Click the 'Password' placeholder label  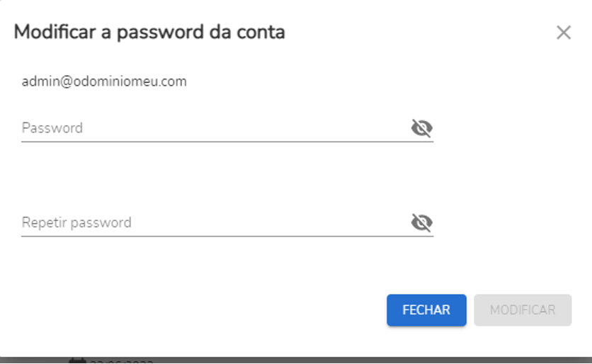coord(52,128)
